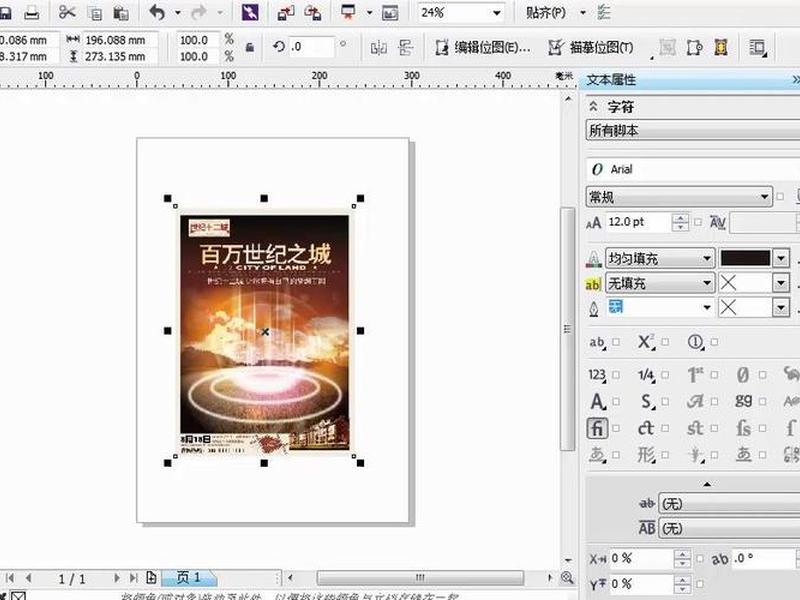Click the ct discretionary ligature icon
This screenshot has height=600, width=800.
pos(646,428)
